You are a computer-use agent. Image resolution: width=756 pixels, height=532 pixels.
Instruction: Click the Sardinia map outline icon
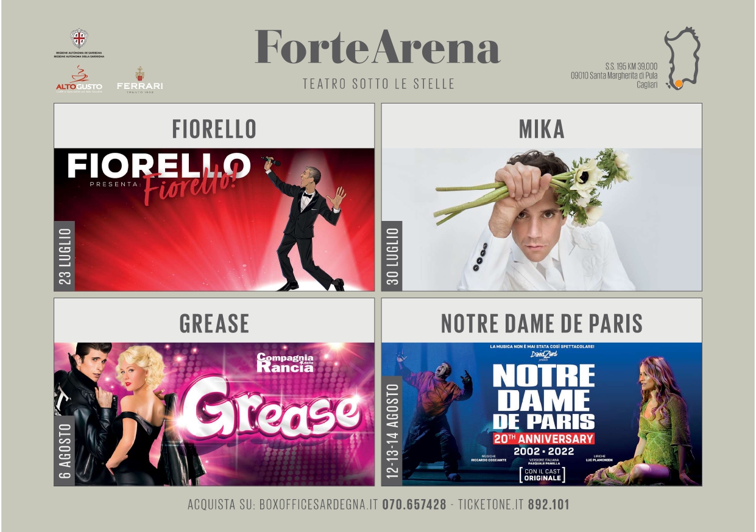pos(682,58)
